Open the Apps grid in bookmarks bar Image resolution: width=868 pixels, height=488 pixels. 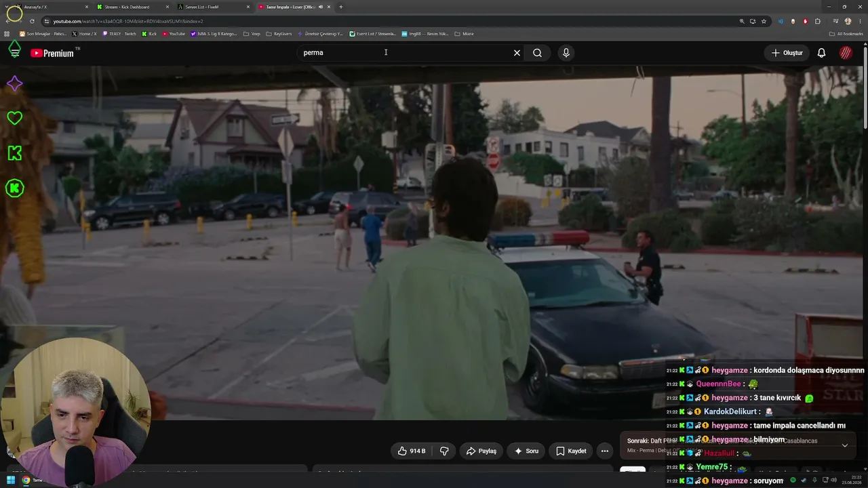(x=7, y=33)
